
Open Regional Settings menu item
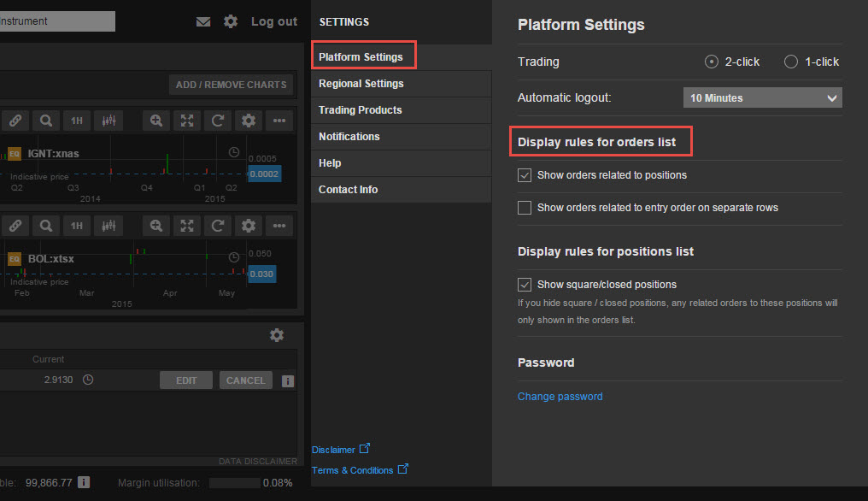[361, 84]
